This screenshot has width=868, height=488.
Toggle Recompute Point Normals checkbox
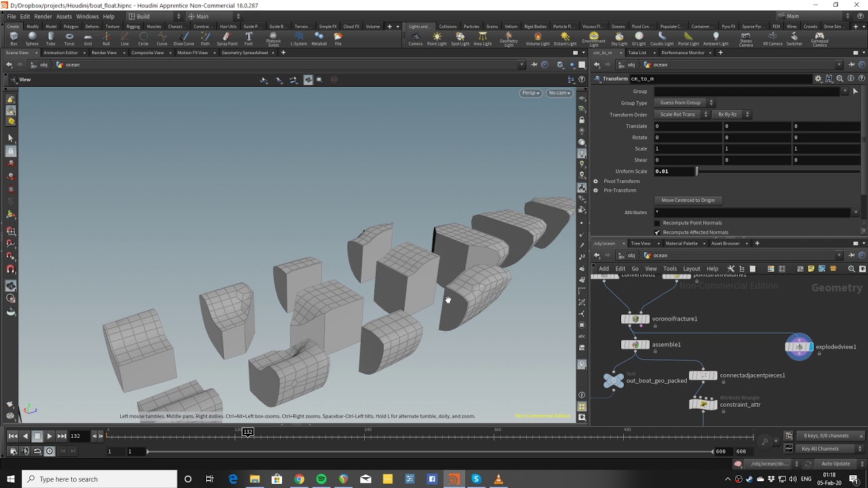(656, 223)
